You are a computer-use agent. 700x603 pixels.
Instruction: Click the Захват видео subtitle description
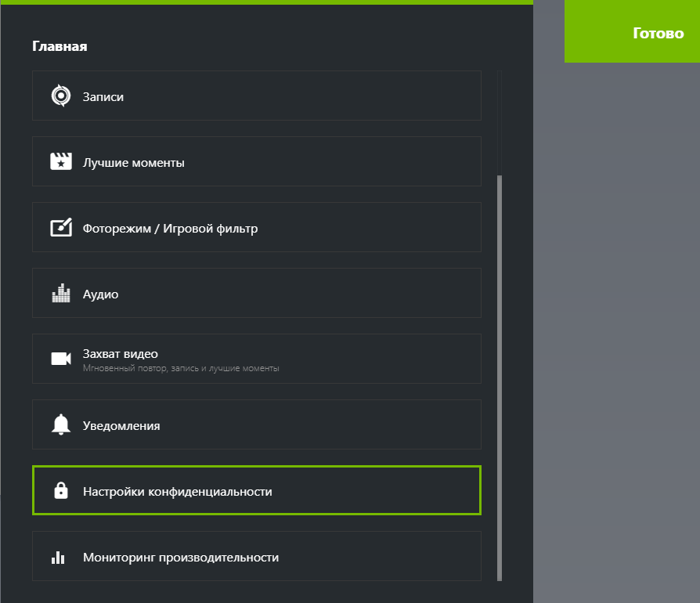click(181, 368)
